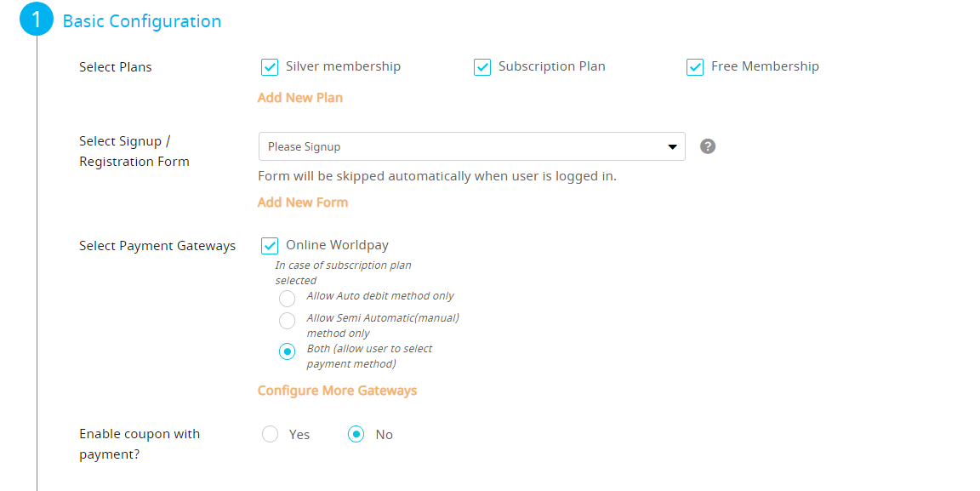The image size is (980, 491).
Task: Click the help question mark icon
Action: click(x=708, y=146)
